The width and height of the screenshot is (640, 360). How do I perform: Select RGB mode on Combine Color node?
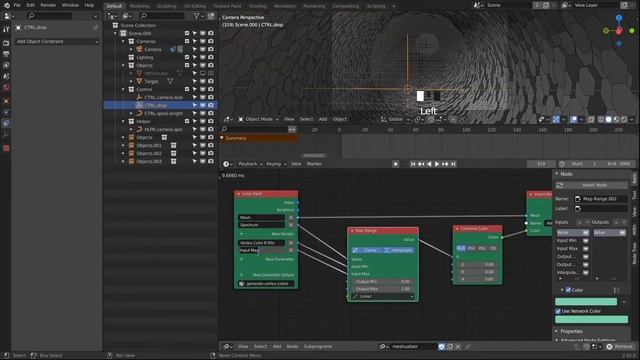pyautogui.click(x=461, y=248)
